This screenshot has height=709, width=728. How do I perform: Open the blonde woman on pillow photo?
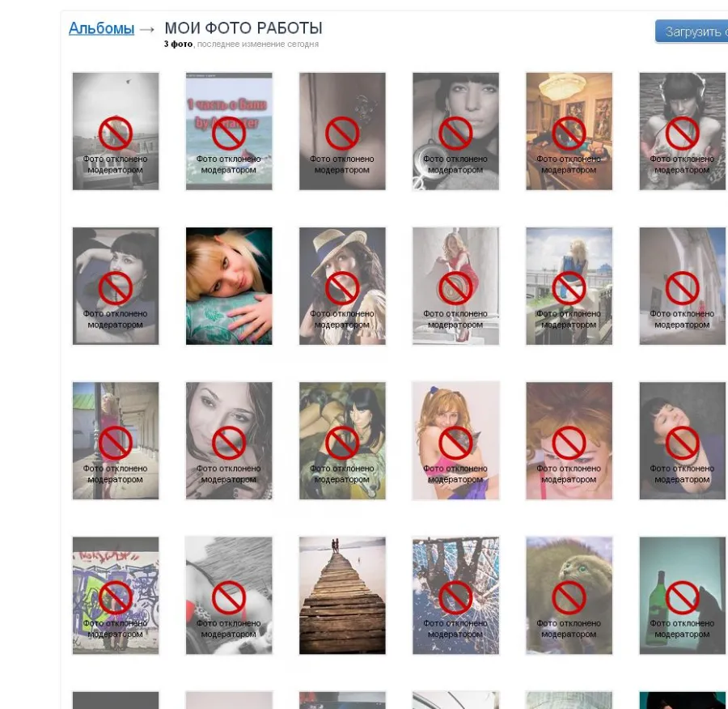(229, 286)
